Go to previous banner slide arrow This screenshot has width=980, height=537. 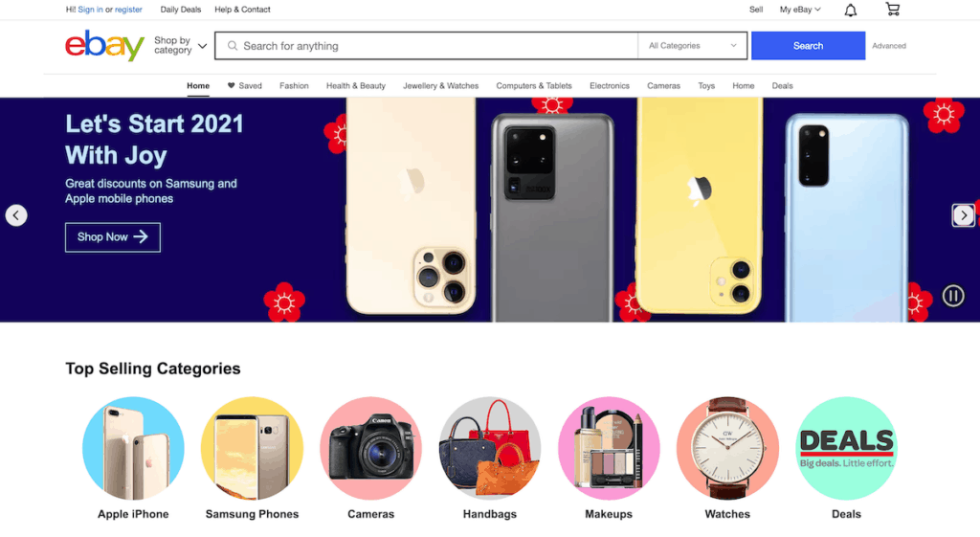16,215
